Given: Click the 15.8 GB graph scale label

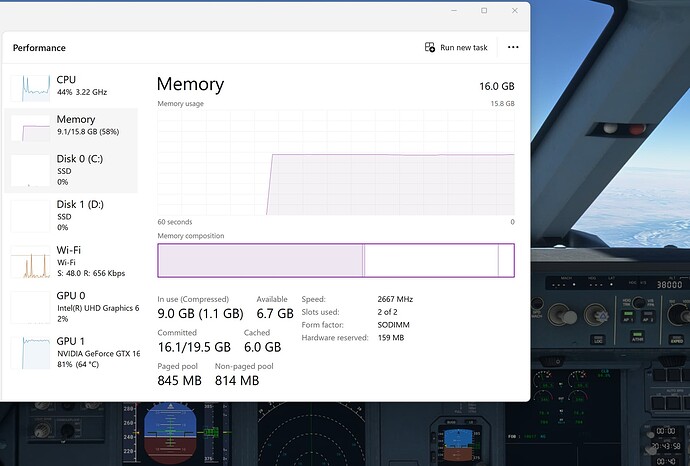Looking at the screenshot, I should point(503,103).
